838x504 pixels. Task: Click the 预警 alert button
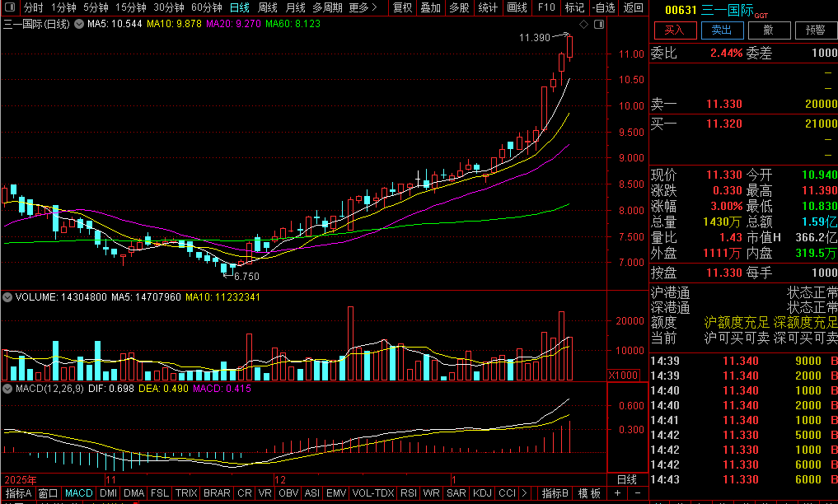click(816, 30)
